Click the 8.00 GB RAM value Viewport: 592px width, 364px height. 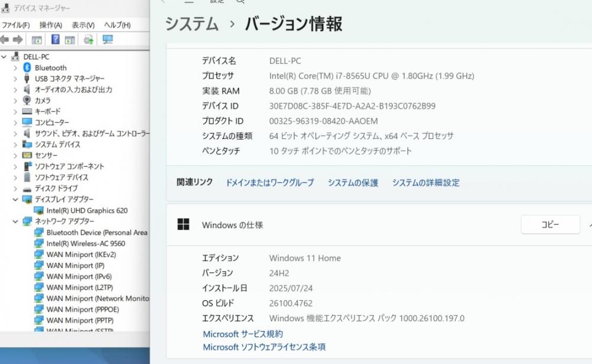[x=320, y=91]
